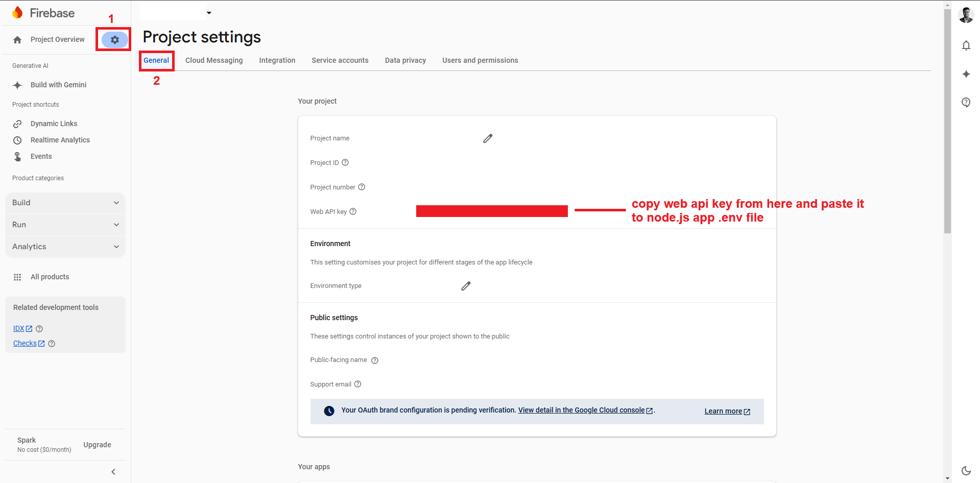Edit the project name with pencil icon
This screenshot has width=980, height=483.
[x=488, y=138]
